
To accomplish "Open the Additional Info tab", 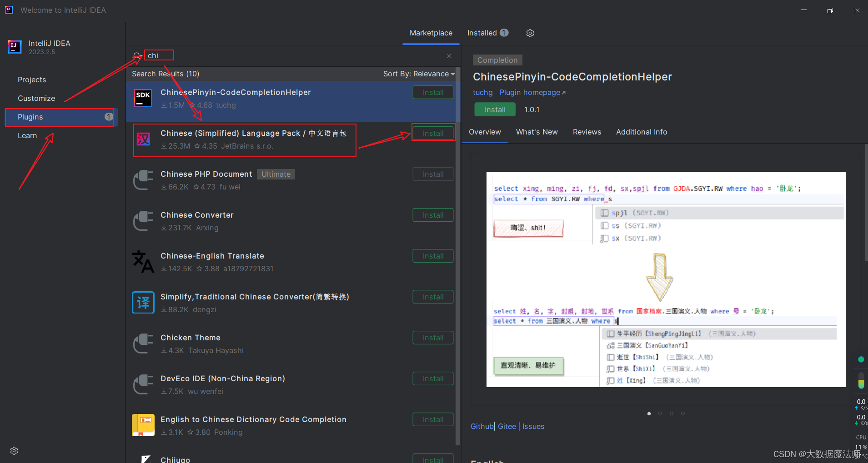I will pyautogui.click(x=642, y=132).
